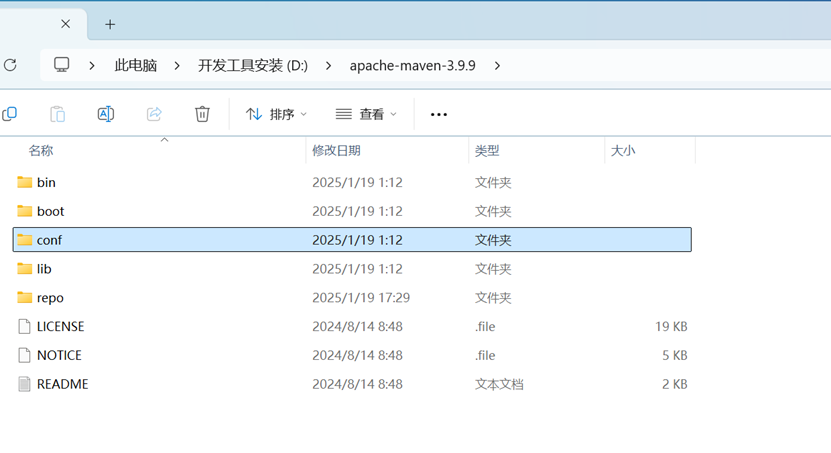831x453 pixels.
Task: Click the refresh icon beside the address bar
Action: (10, 65)
